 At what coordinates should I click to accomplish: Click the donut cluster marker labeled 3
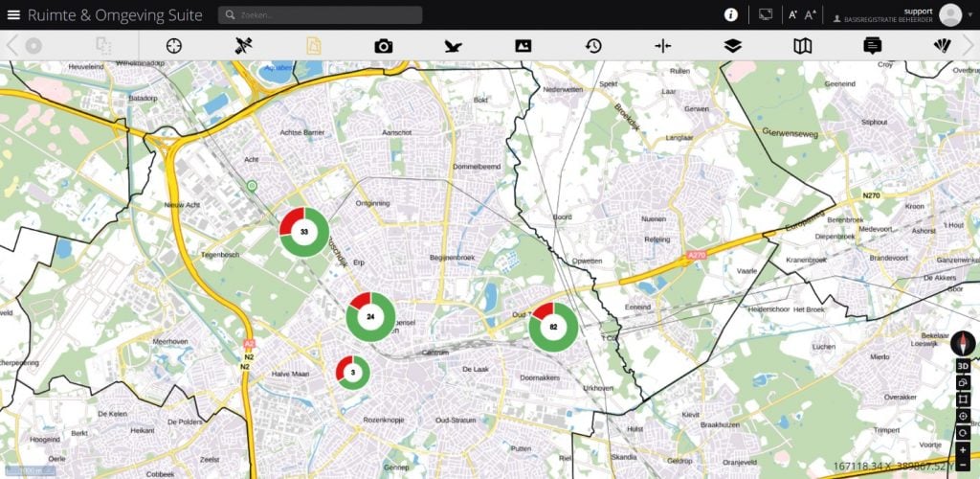point(353,373)
